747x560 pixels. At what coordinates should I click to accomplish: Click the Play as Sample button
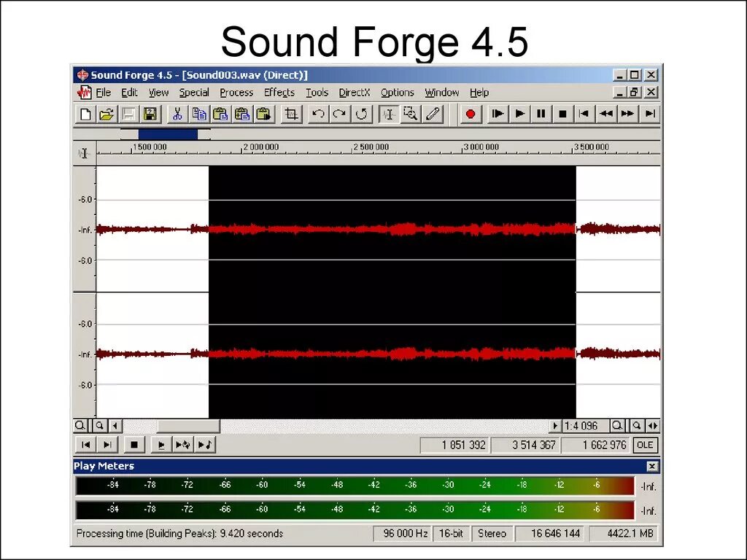(x=205, y=445)
